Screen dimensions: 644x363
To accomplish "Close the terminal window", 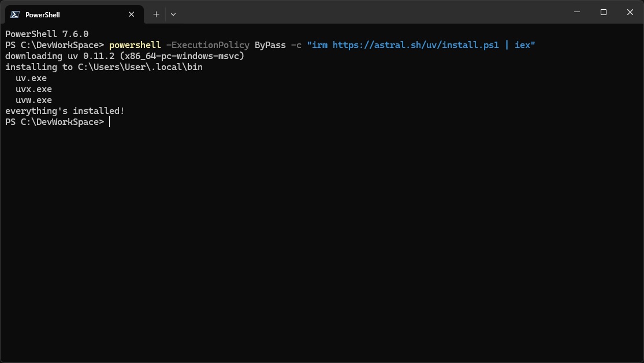I will (630, 12).
